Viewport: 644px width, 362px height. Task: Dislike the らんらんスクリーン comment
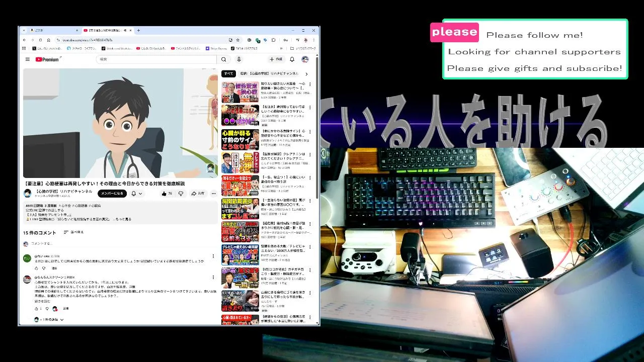(x=47, y=308)
